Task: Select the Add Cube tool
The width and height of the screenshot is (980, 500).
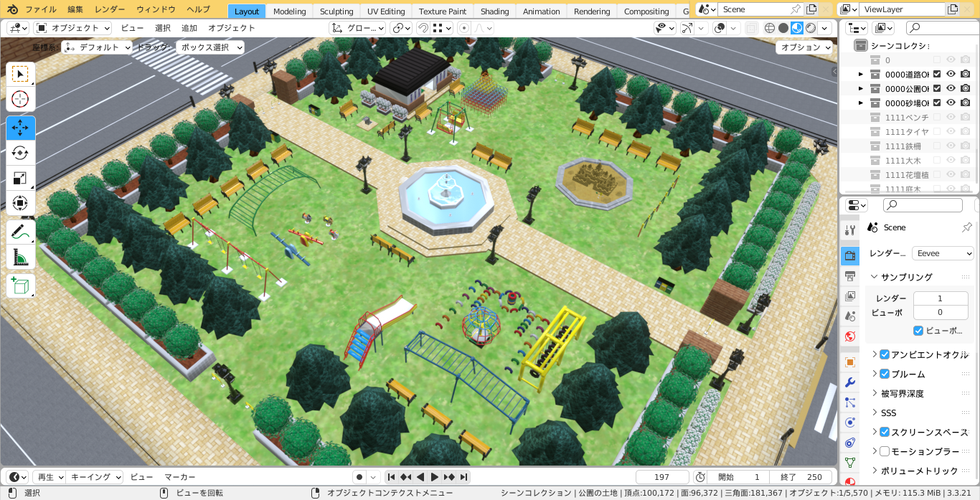Action: point(20,286)
